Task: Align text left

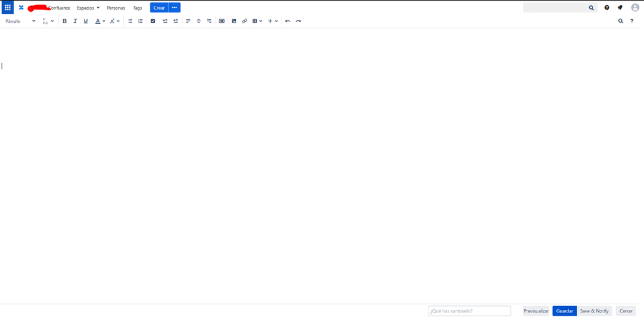Action: [x=188, y=21]
